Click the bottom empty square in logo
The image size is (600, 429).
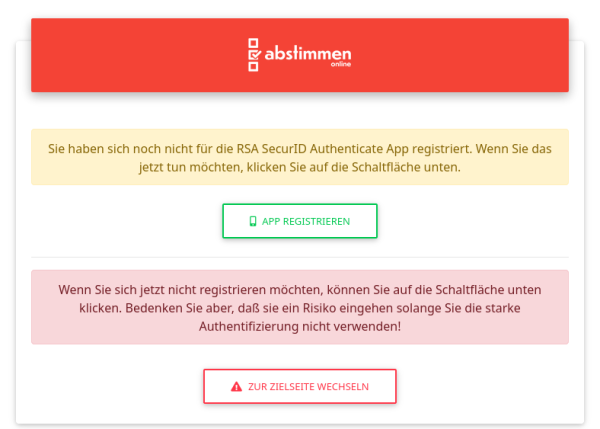click(x=253, y=67)
